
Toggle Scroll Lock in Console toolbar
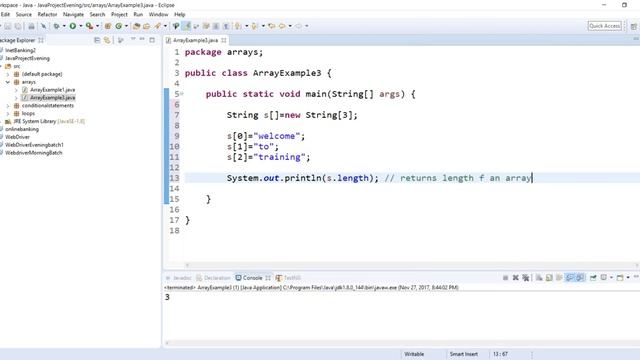pyautogui.click(x=549, y=278)
